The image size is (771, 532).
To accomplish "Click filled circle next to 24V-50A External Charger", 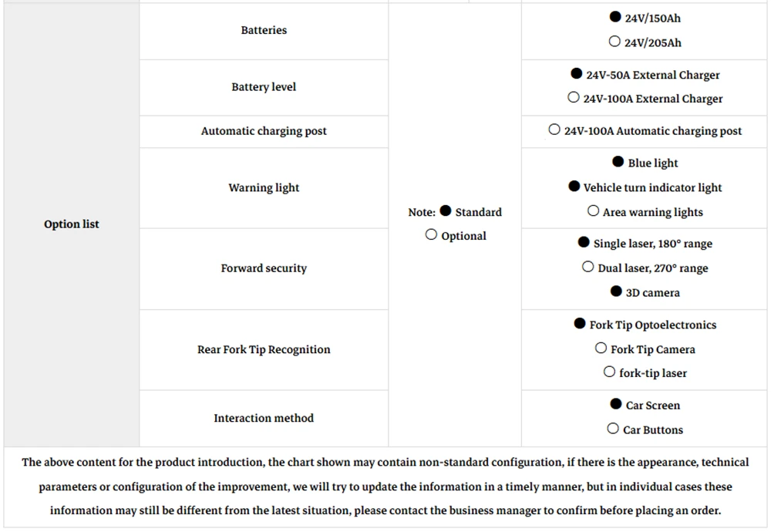I will click(x=576, y=73).
